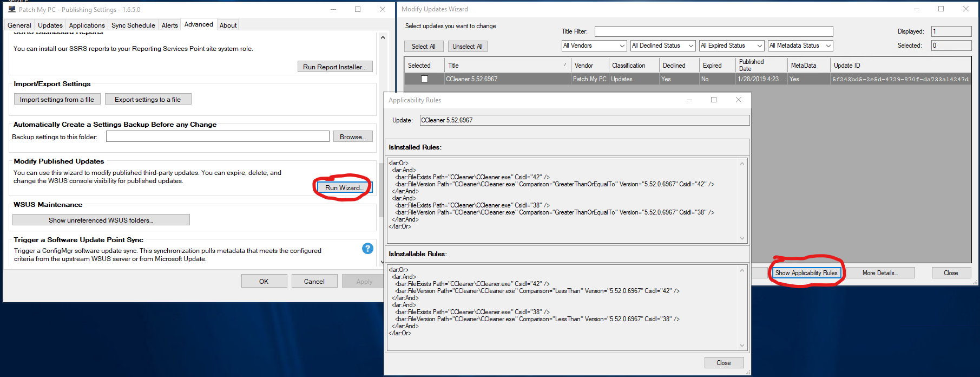
Task: Expand the All Metadata Status dropdown
Action: pyautogui.click(x=800, y=46)
